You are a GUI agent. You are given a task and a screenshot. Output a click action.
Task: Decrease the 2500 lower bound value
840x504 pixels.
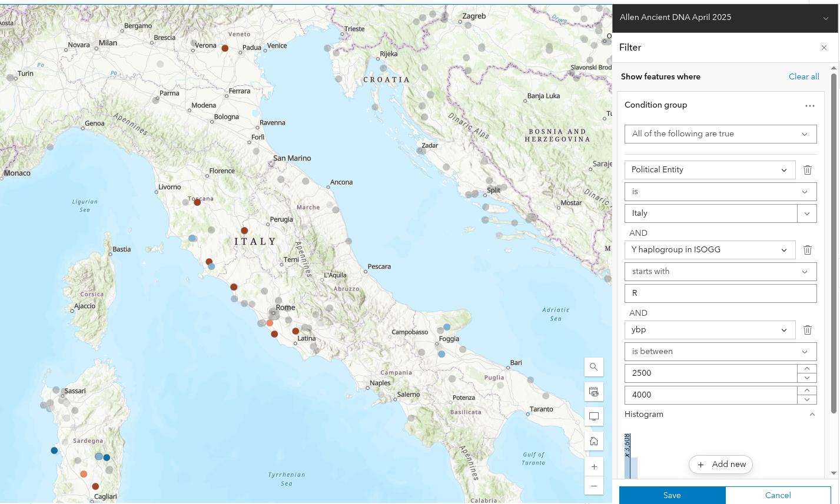click(x=807, y=378)
